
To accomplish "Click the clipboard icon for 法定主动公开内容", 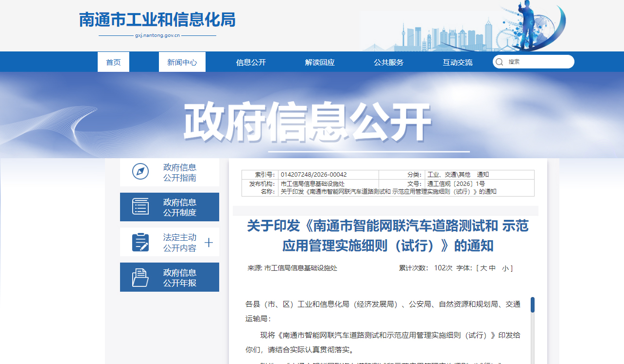I will 140,242.
